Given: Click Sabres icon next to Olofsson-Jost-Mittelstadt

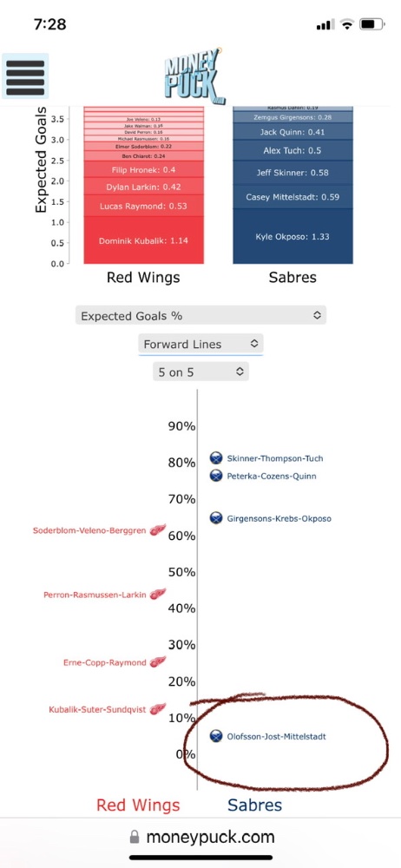Looking at the screenshot, I should [x=216, y=736].
